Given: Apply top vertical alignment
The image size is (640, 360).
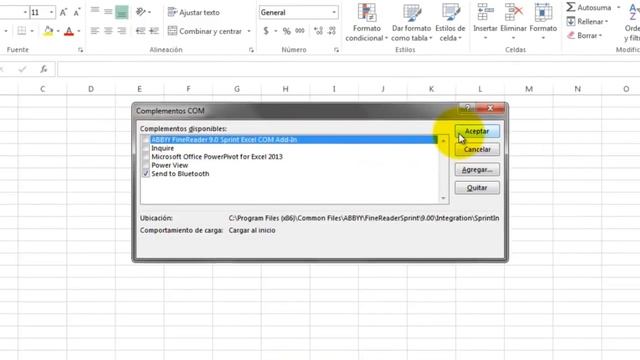Looking at the screenshot, I should click(x=95, y=11).
